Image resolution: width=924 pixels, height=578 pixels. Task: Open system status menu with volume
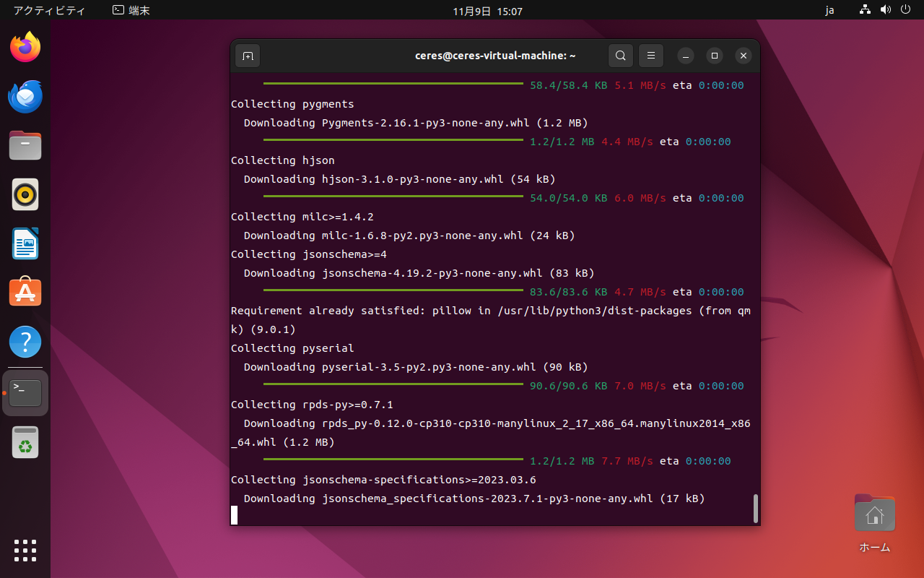(x=886, y=11)
